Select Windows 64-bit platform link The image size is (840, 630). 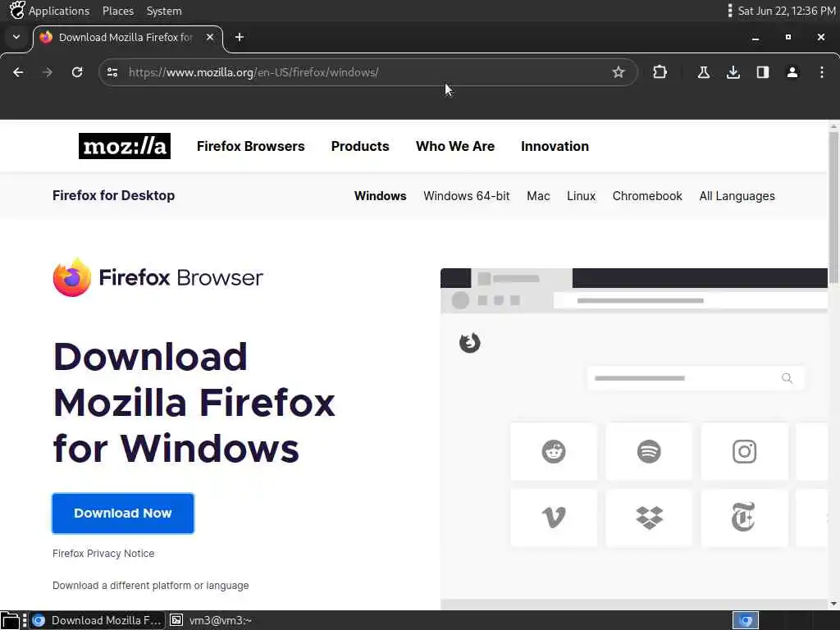tap(467, 196)
